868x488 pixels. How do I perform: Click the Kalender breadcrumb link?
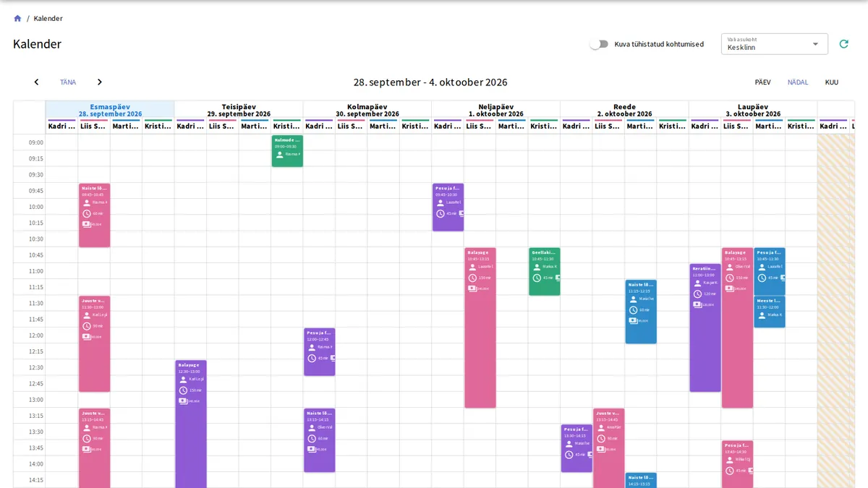coord(48,18)
